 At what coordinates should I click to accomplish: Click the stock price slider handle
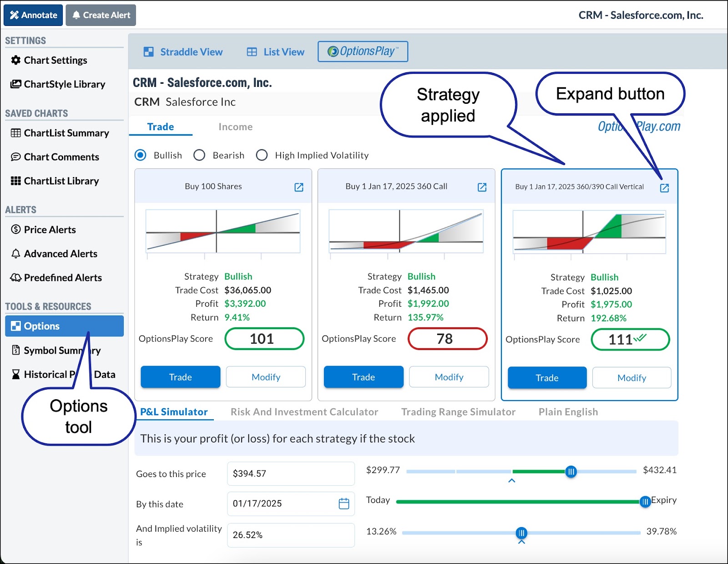coord(571,472)
